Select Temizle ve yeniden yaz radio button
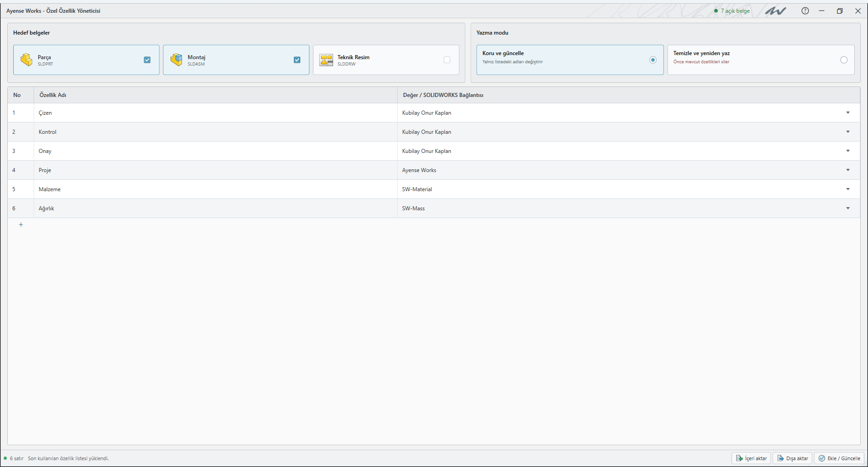 point(844,60)
